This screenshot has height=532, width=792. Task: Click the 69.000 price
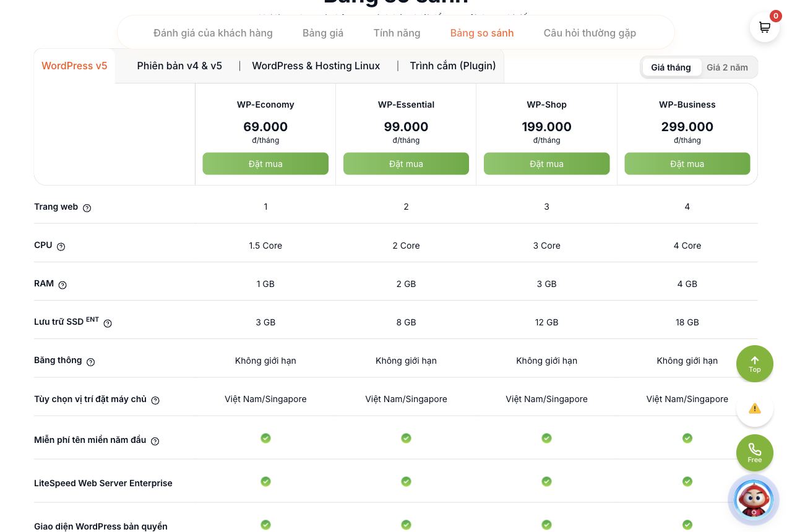pyautogui.click(x=265, y=127)
